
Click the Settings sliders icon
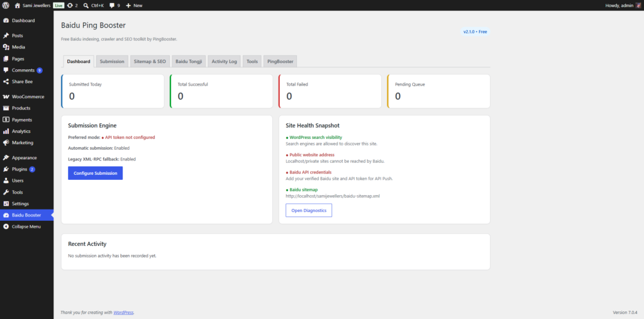tap(6, 204)
